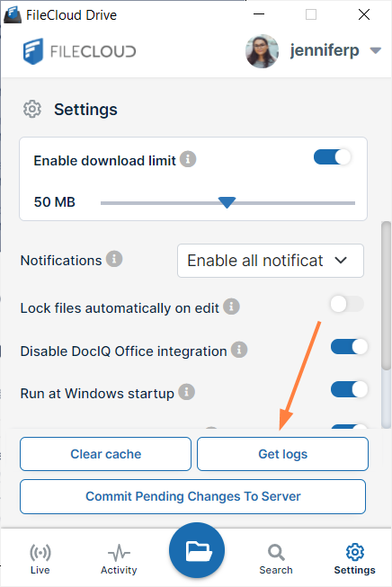Click info icon for Run at Windows startup
The height and width of the screenshot is (587, 392).
click(186, 392)
